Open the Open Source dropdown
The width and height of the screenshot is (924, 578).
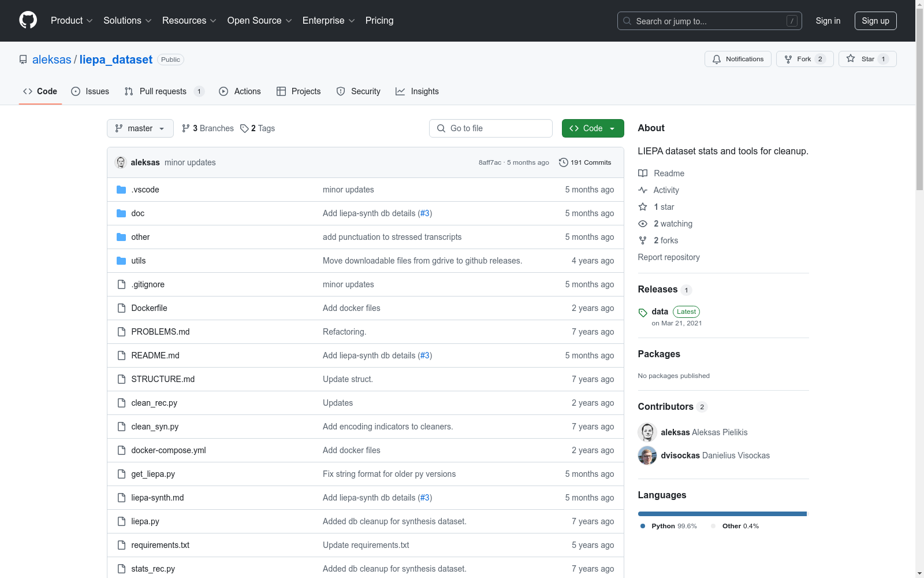pos(260,21)
